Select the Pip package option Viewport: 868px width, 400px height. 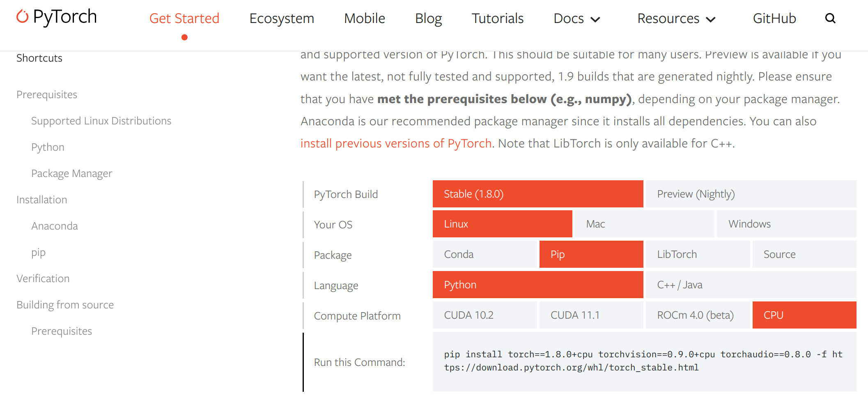tap(591, 254)
